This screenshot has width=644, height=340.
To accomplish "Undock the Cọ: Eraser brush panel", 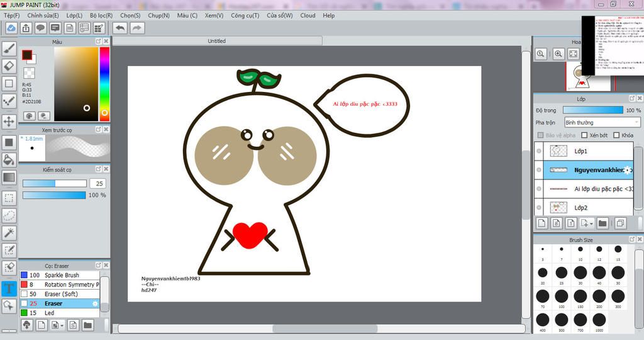I will (99, 266).
